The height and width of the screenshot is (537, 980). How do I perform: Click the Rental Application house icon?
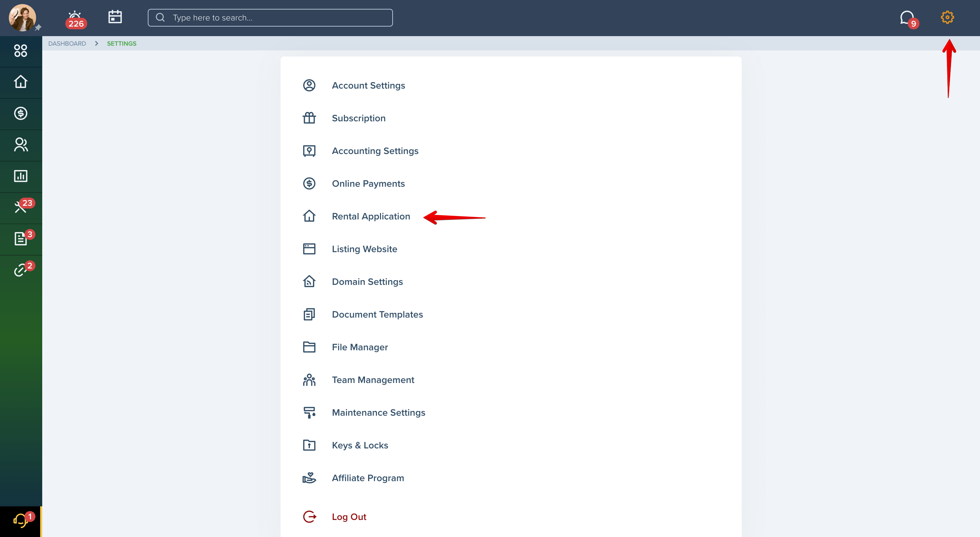(x=309, y=216)
